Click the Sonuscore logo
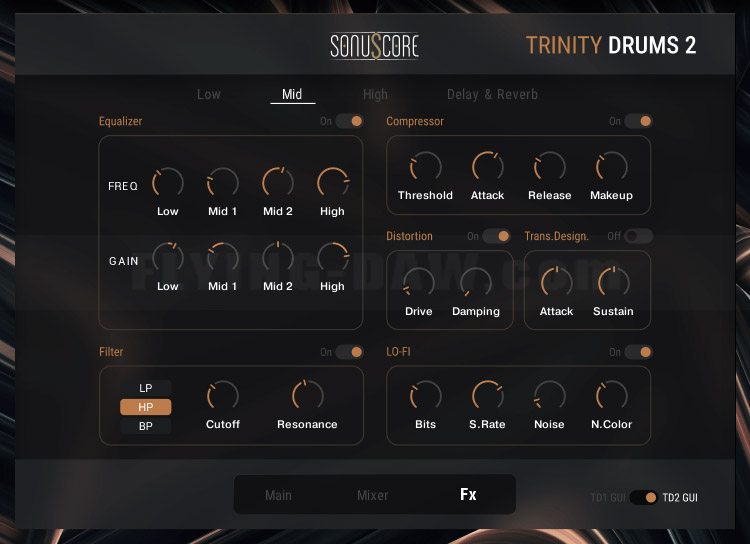The width and height of the screenshot is (750, 544). coord(375,45)
